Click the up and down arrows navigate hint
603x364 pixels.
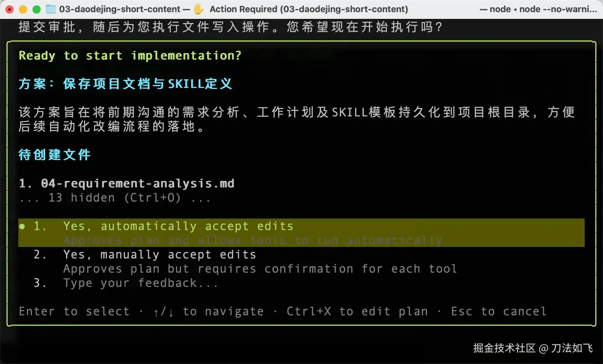(x=209, y=312)
